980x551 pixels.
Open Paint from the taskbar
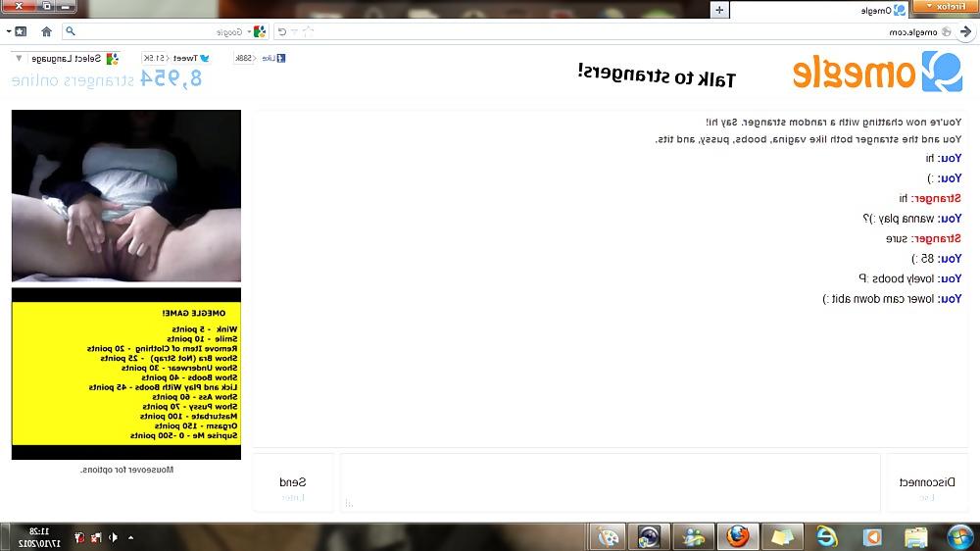[x=608, y=536]
